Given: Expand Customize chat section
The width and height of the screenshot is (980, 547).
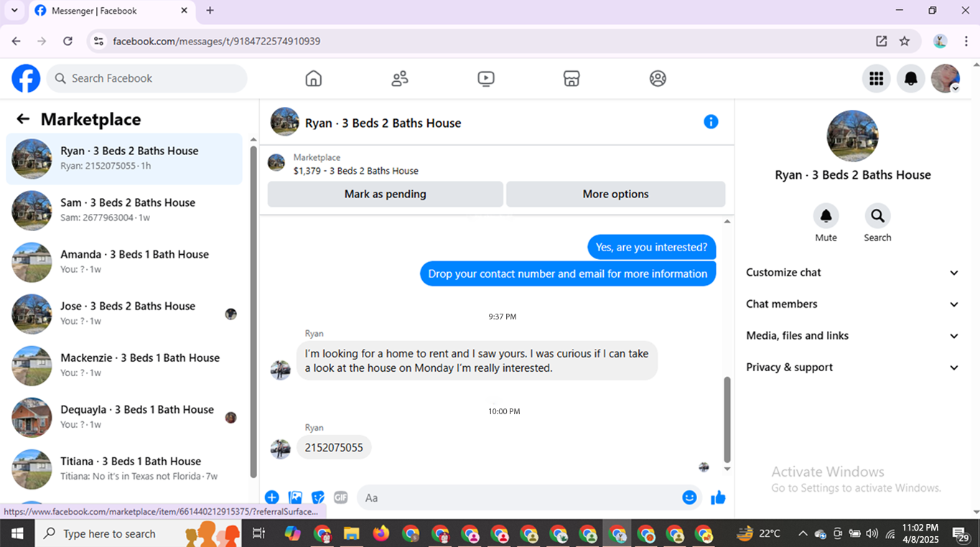Looking at the screenshot, I should click(x=853, y=273).
